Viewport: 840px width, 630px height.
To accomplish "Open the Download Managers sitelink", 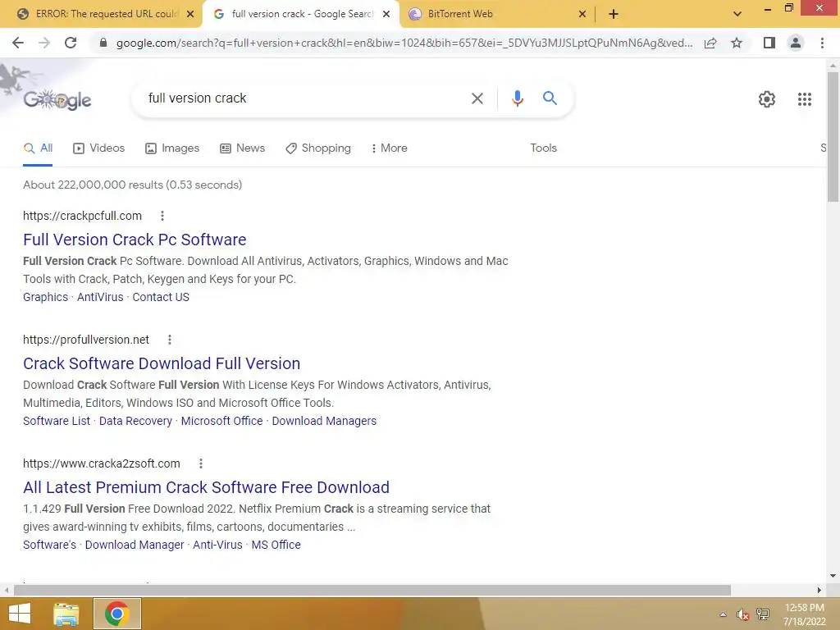I will (324, 421).
